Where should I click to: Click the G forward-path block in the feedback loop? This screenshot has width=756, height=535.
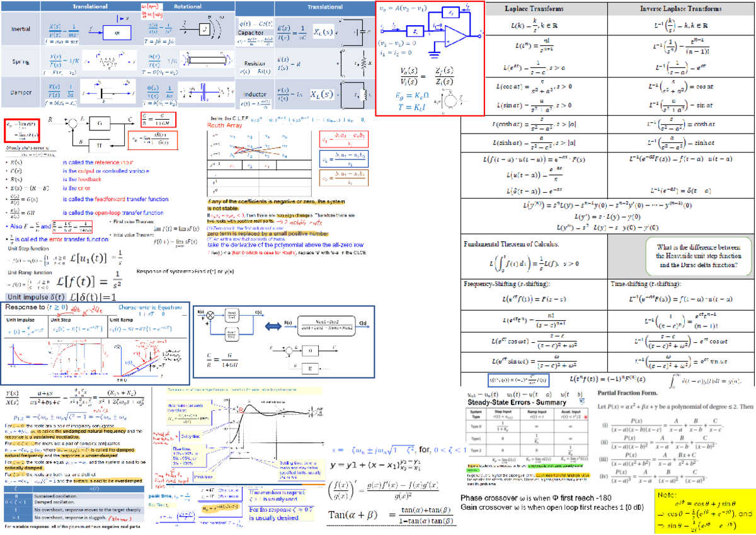[x=100, y=124]
